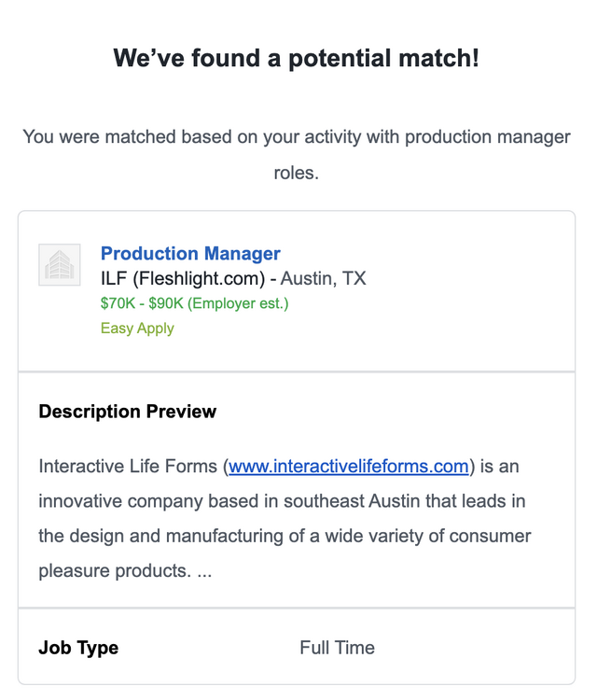This screenshot has width=597, height=700.
Task: Click the company building logo icon
Action: pos(60,265)
